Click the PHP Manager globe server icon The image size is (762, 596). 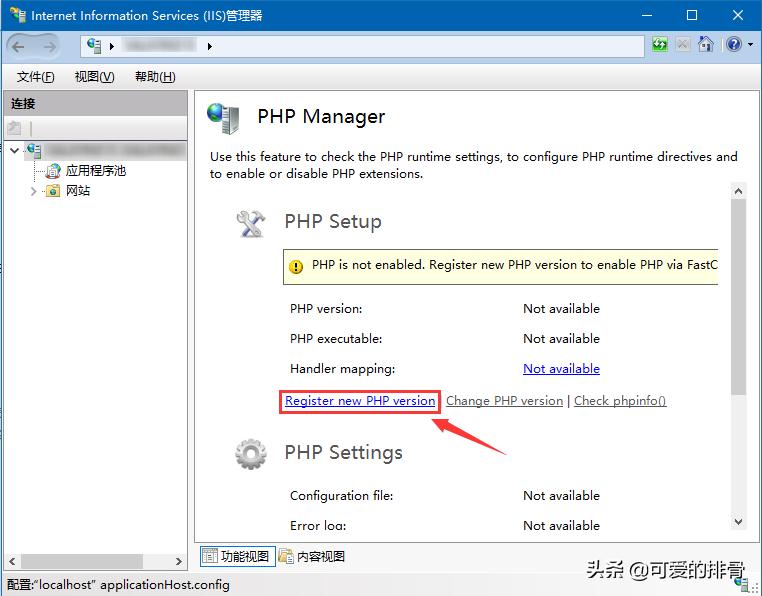pos(223,118)
